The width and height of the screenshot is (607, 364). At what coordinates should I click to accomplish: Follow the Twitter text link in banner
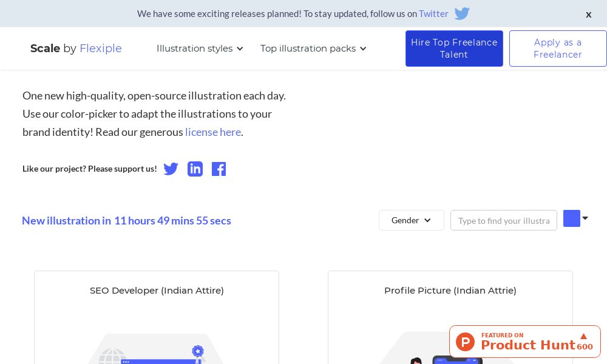click(x=433, y=13)
